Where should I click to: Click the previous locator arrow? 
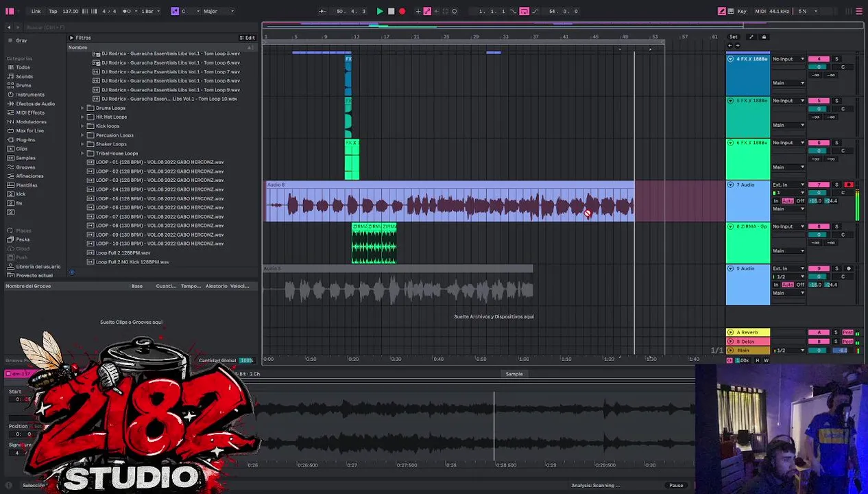point(730,45)
